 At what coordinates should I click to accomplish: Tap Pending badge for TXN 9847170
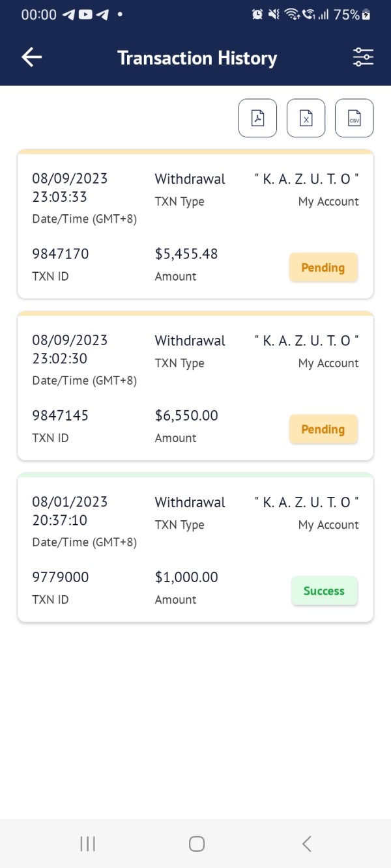point(323,268)
